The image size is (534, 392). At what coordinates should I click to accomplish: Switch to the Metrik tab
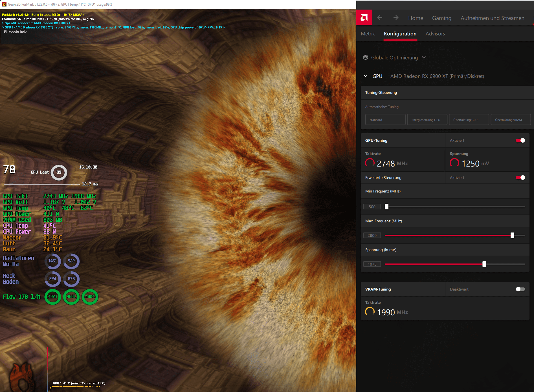[368, 34]
